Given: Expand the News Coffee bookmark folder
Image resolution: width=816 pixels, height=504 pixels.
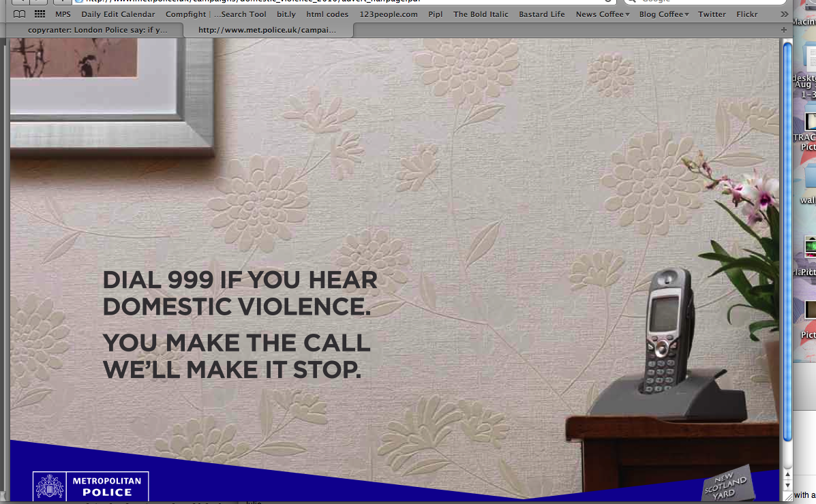Looking at the screenshot, I should pyautogui.click(x=603, y=14).
